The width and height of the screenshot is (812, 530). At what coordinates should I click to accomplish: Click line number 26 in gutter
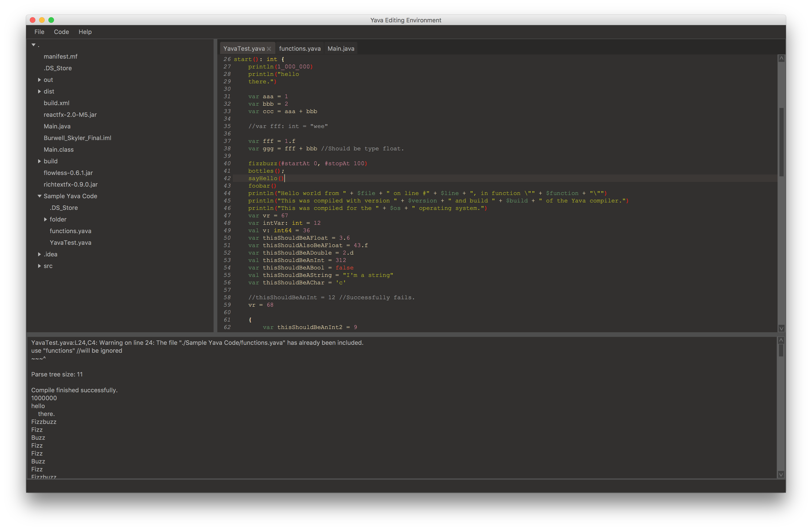click(x=227, y=59)
